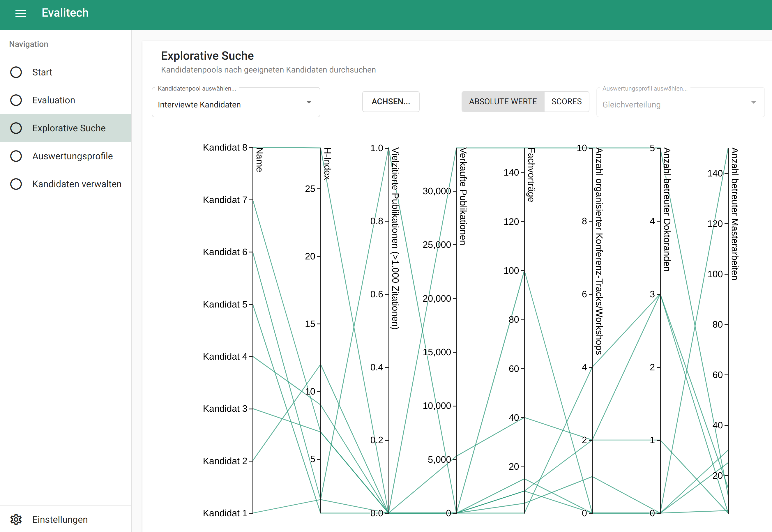Viewport: 772px width, 532px height.
Task: Select Kandidat 7 label
Action: (225, 200)
